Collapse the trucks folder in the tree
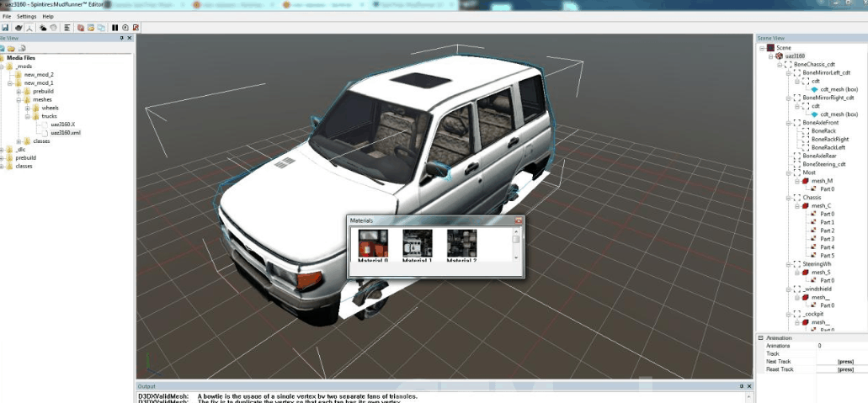Screen dimensions: 868x403 [x=28, y=116]
